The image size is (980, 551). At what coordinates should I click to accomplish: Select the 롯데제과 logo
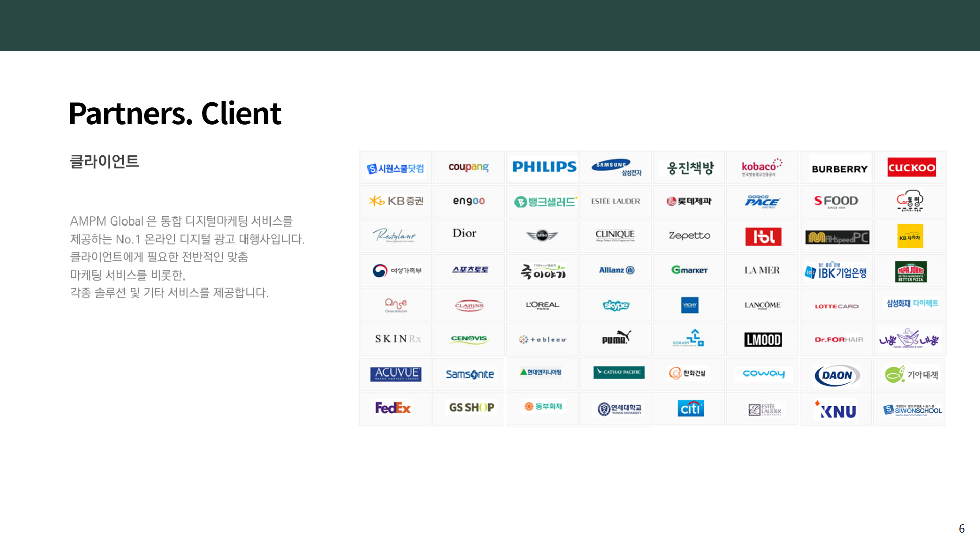pyautogui.click(x=689, y=201)
